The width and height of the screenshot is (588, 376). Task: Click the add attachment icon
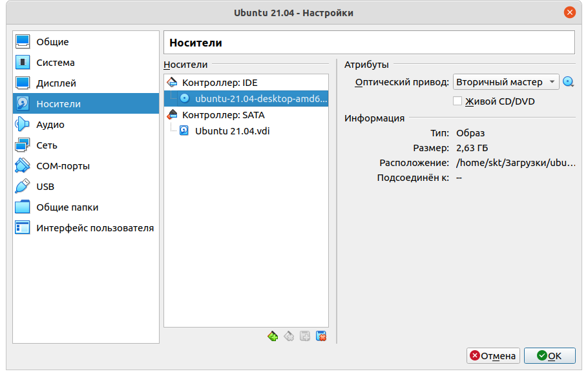coord(305,336)
